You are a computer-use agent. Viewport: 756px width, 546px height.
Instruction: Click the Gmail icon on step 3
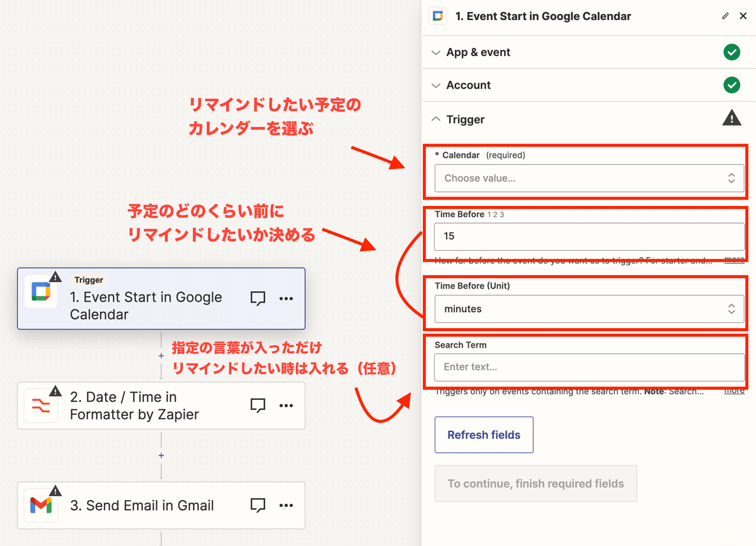point(41,505)
